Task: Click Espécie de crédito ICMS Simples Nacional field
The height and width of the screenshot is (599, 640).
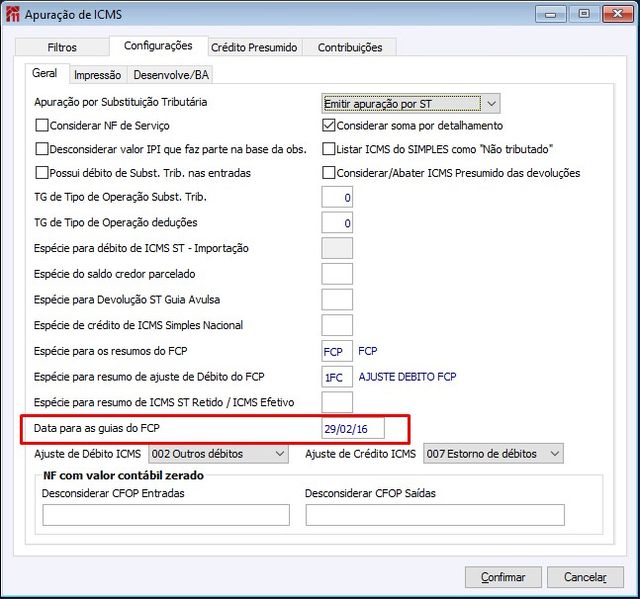Action: point(337,325)
